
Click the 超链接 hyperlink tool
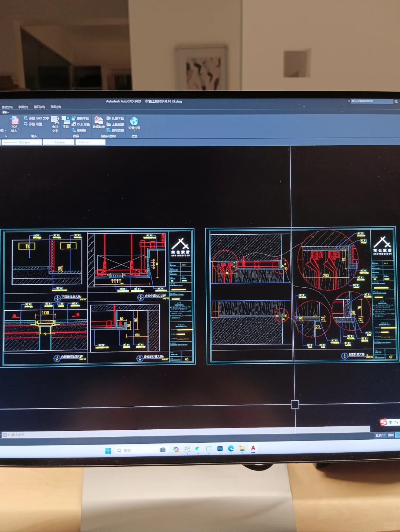coord(79,130)
